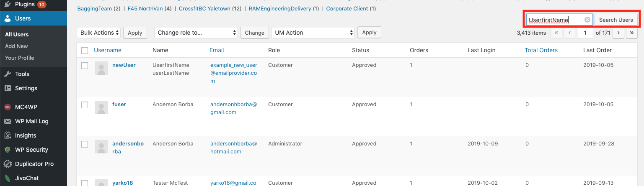Open the Bulk Actions dropdown
The width and height of the screenshot is (644, 186).
tap(99, 33)
